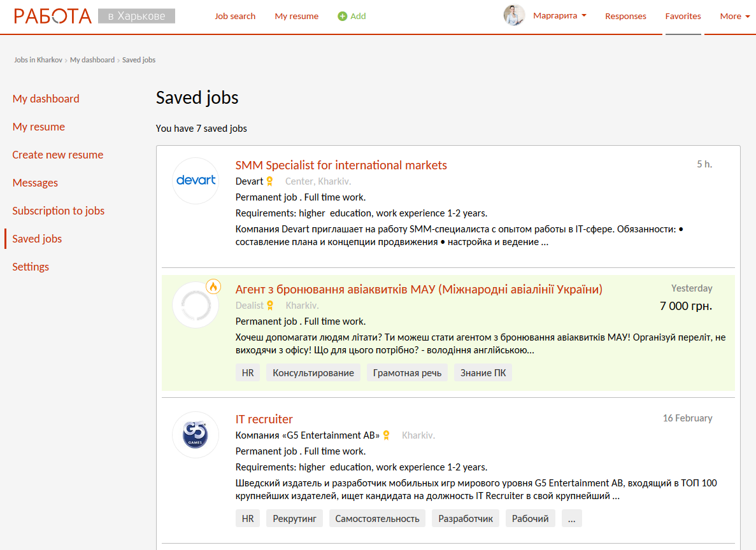Open the Favorites tab in the header

click(x=683, y=17)
